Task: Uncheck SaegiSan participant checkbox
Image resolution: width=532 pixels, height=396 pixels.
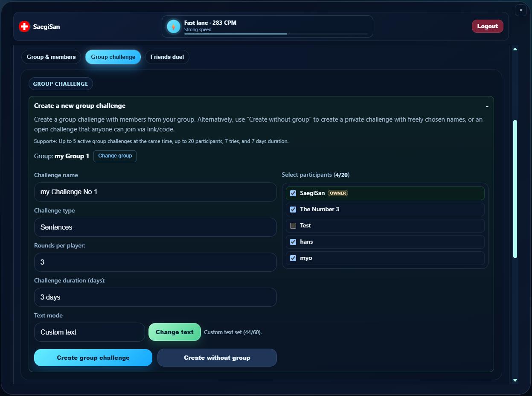Action: (x=293, y=193)
